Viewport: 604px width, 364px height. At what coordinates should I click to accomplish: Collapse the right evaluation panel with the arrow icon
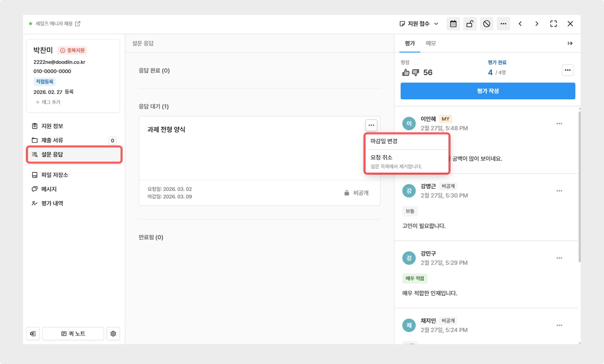click(x=570, y=43)
